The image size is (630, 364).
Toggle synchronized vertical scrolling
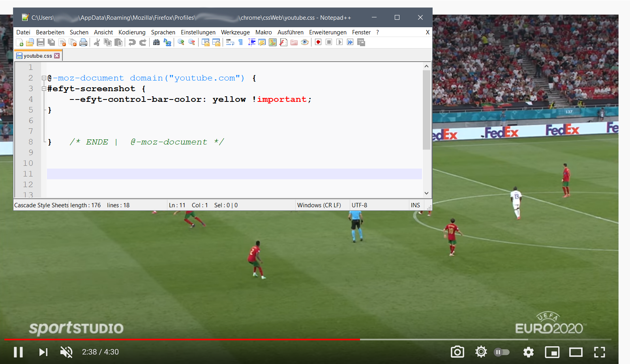pyautogui.click(x=205, y=42)
